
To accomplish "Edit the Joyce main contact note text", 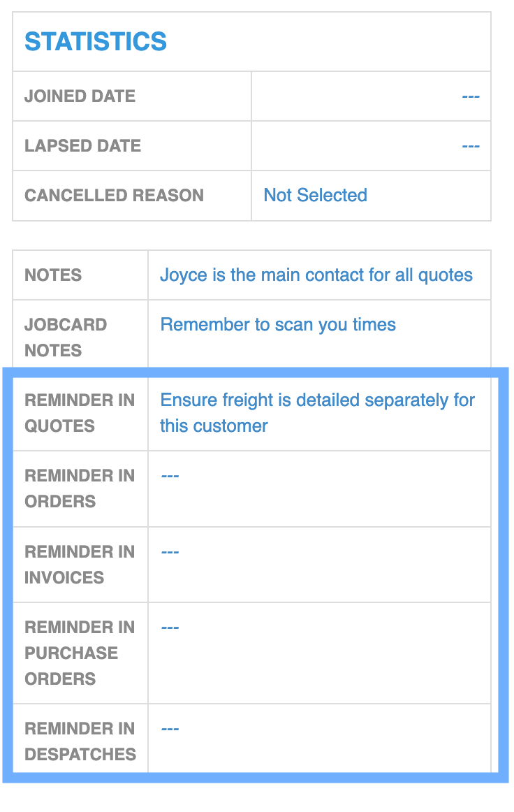I will coord(316,275).
